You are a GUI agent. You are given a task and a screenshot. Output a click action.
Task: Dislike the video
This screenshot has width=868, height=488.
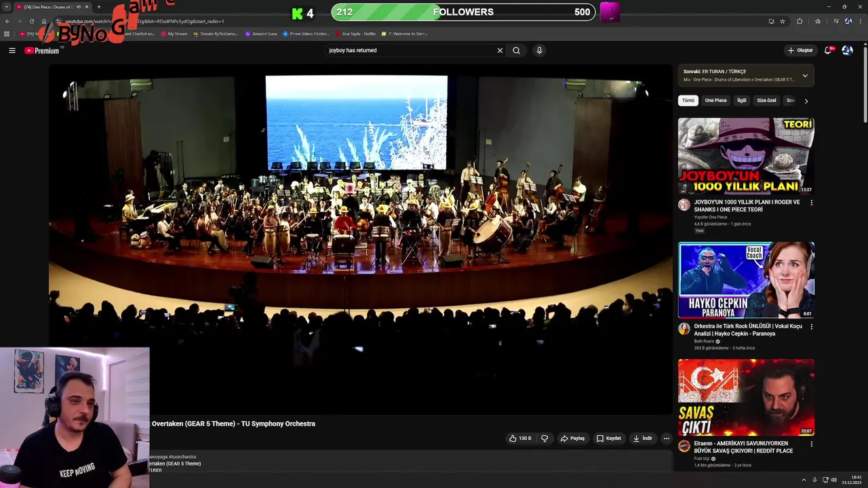(x=545, y=439)
